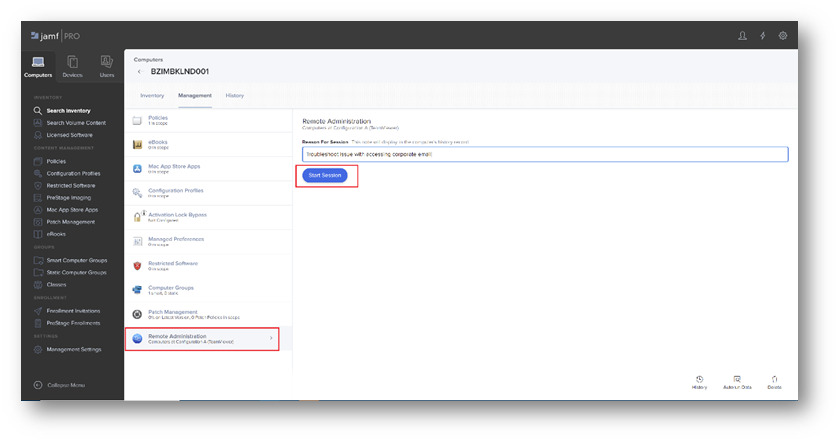Select Search Inventory in sidebar

coord(70,110)
